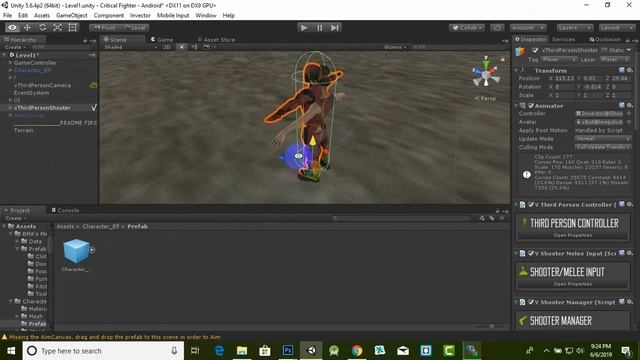Screen dimensions: 640x360
Task: Switch to the Console tab
Action: click(65, 210)
